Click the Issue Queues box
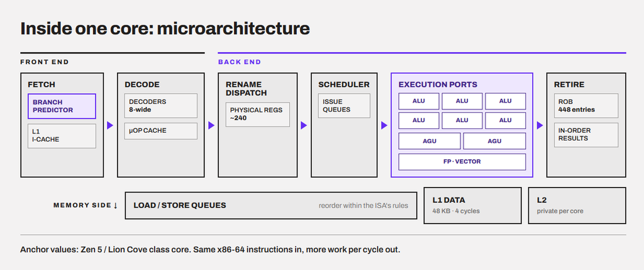The width and height of the screenshot is (644, 270). [x=344, y=106]
